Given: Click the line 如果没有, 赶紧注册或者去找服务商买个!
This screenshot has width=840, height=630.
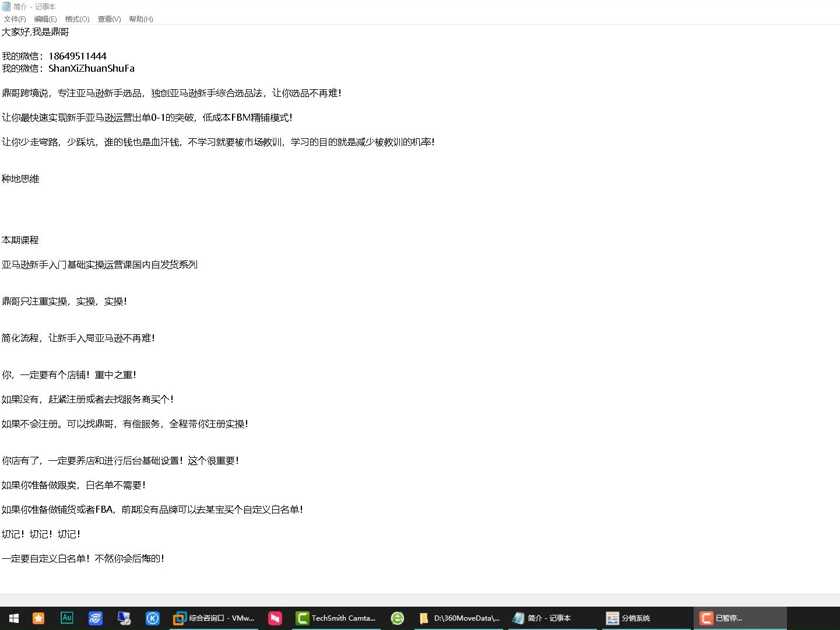Looking at the screenshot, I should [x=87, y=400].
